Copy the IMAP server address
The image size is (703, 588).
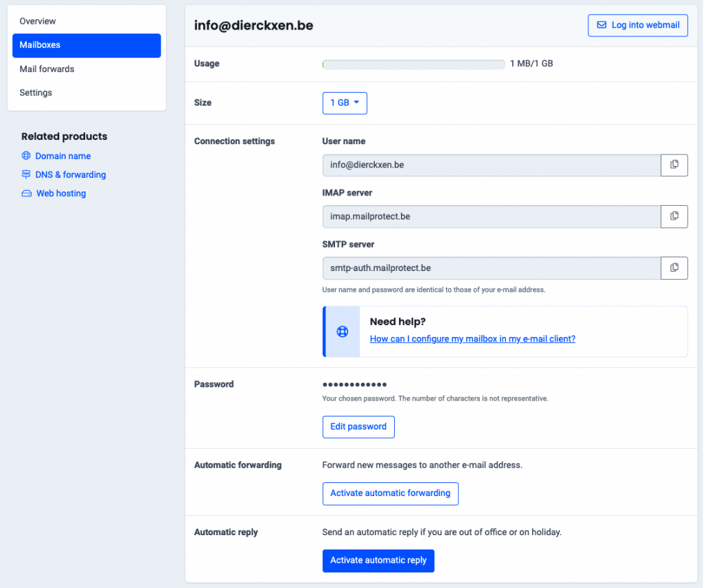674,216
